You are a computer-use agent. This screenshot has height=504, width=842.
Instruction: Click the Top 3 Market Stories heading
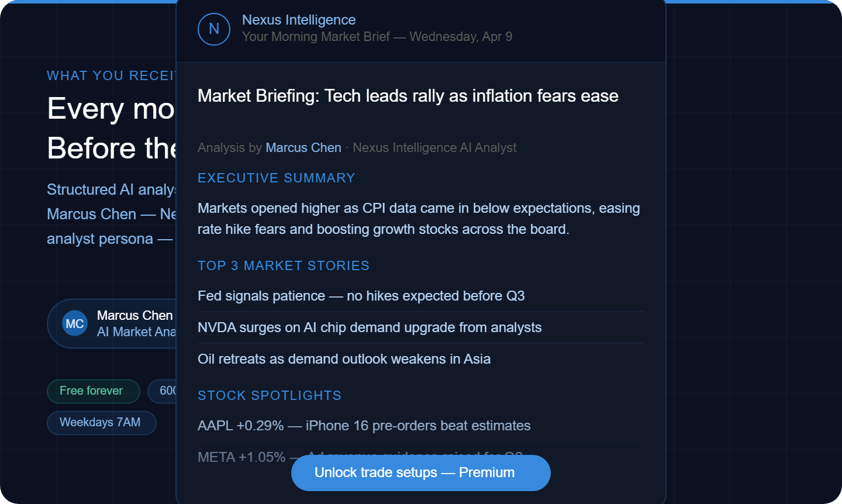tap(284, 265)
